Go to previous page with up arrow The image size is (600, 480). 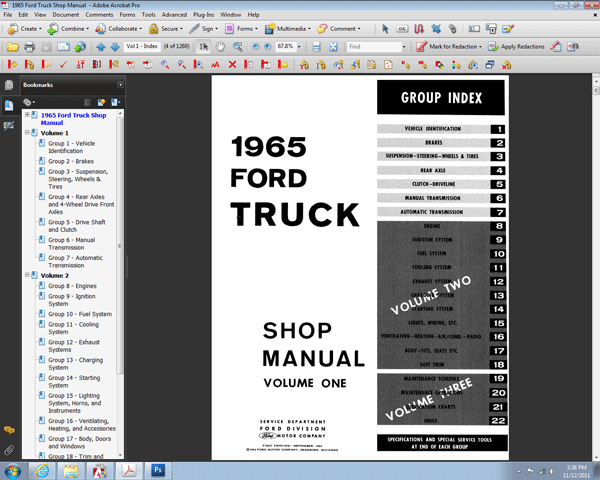click(x=101, y=47)
